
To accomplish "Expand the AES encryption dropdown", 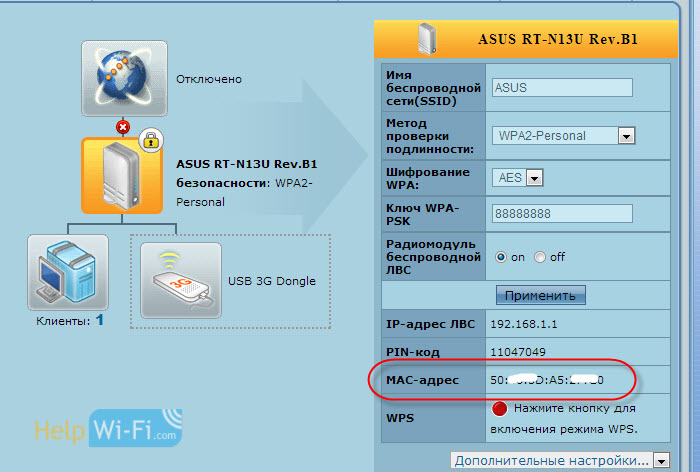I will coord(518,177).
